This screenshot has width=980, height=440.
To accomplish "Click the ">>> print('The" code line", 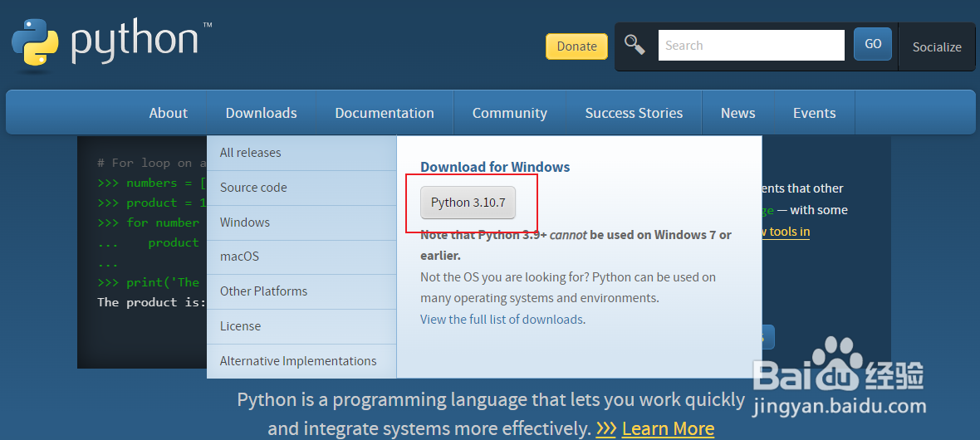I will tap(148, 282).
